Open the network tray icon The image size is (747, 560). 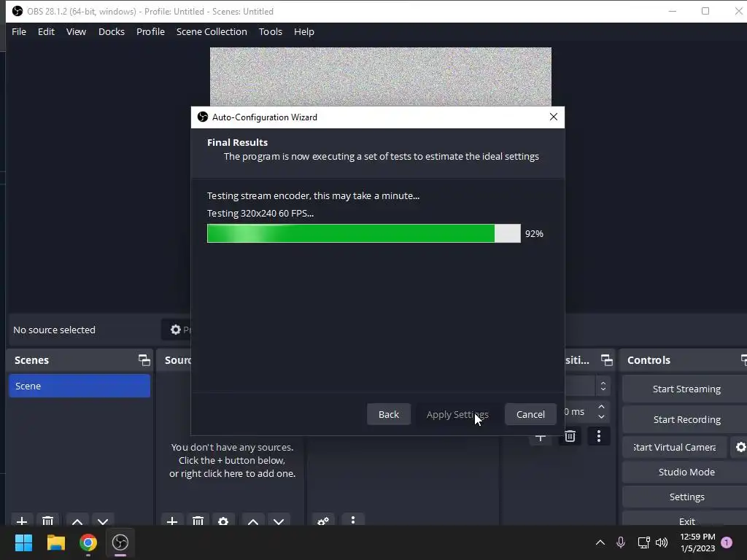pyautogui.click(x=643, y=542)
